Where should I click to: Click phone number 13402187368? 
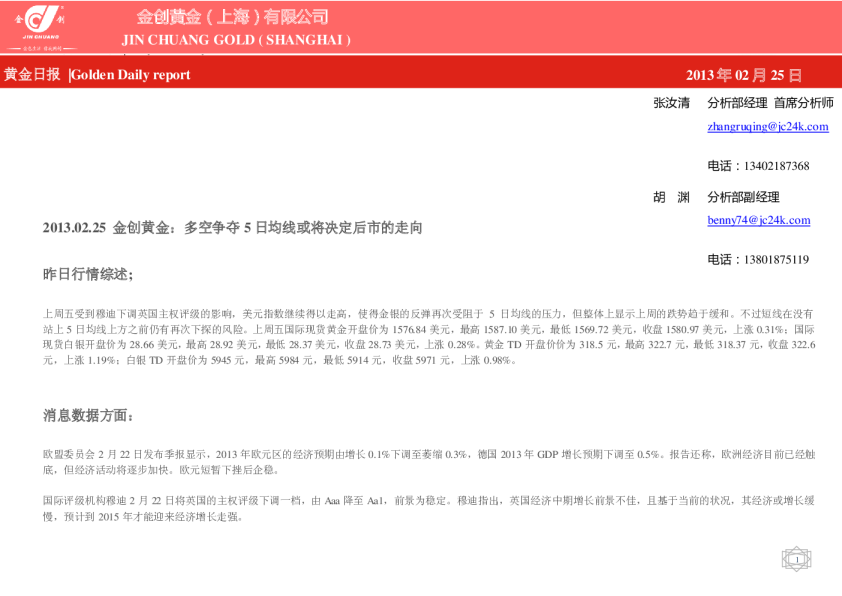pyautogui.click(x=758, y=166)
